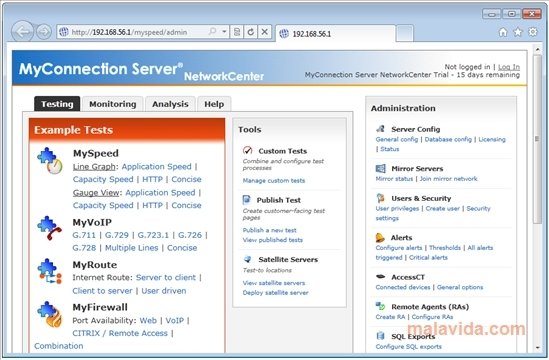
Task: Click the Publish Test document icon
Action: click(x=246, y=200)
